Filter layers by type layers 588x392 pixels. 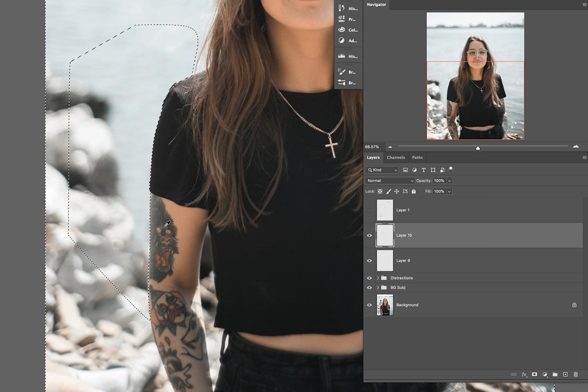423,170
